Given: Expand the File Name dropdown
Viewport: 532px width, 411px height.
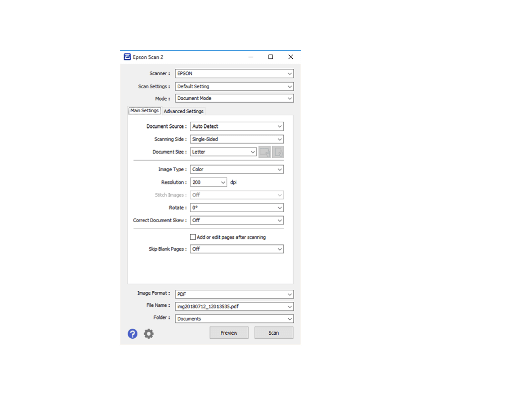Looking at the screenshot, I should pos(234,307).
